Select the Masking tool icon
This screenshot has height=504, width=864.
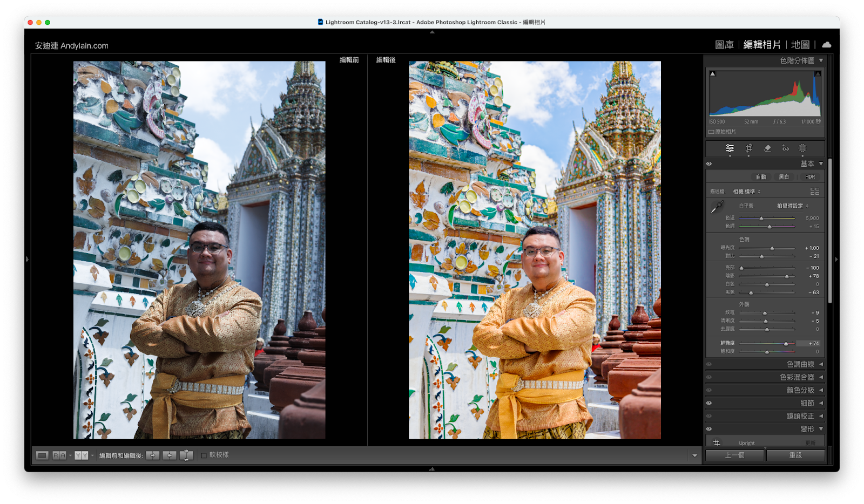pos(802,148)
